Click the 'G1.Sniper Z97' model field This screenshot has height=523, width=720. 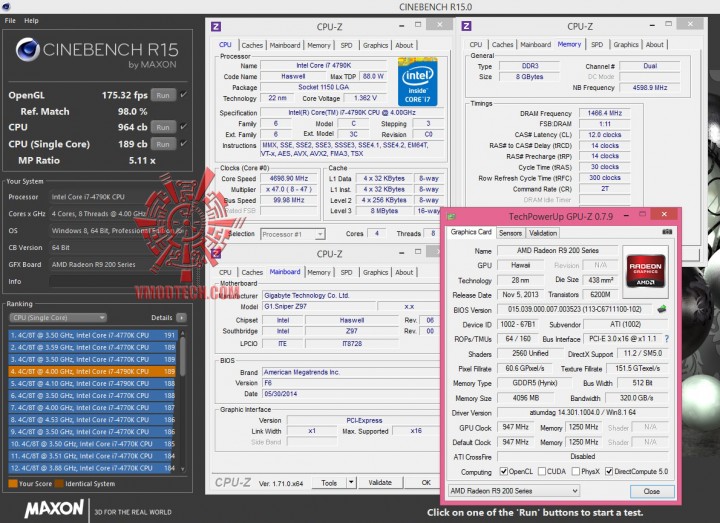(318, 306)
